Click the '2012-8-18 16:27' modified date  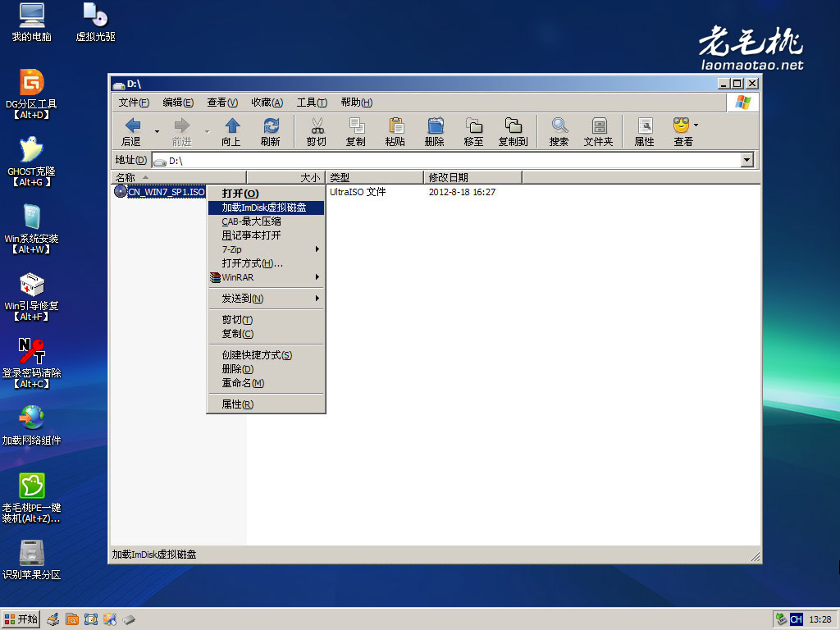point(462,192)
